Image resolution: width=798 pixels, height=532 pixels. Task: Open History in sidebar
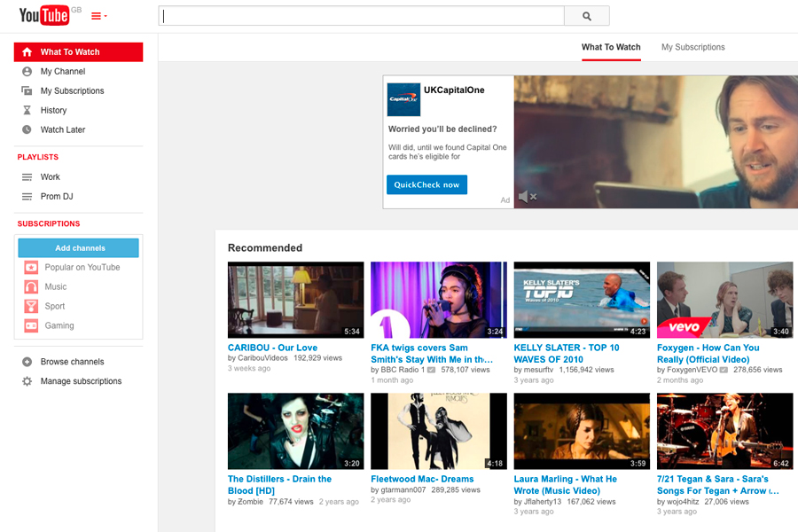[53, 110]
